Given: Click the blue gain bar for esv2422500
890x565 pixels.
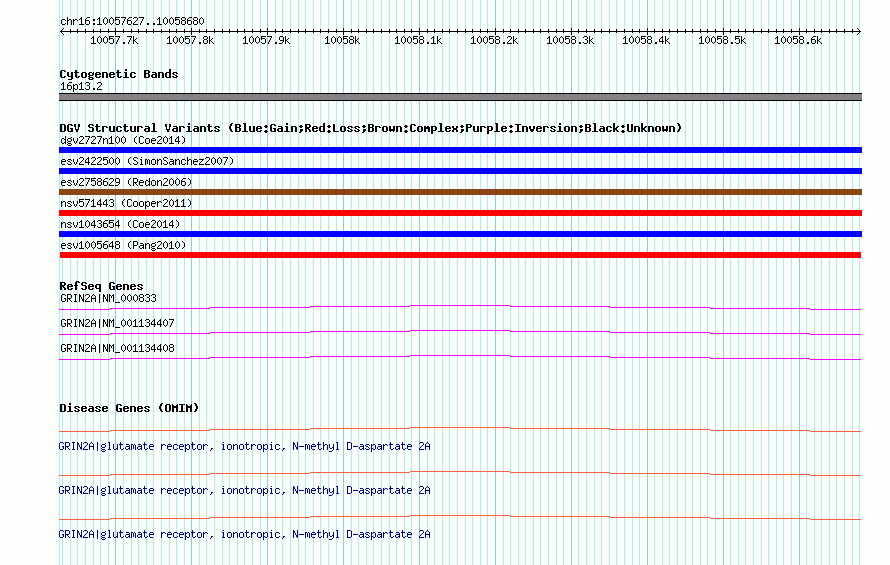Looking at the screenshot, I should (x=460, y=171).
